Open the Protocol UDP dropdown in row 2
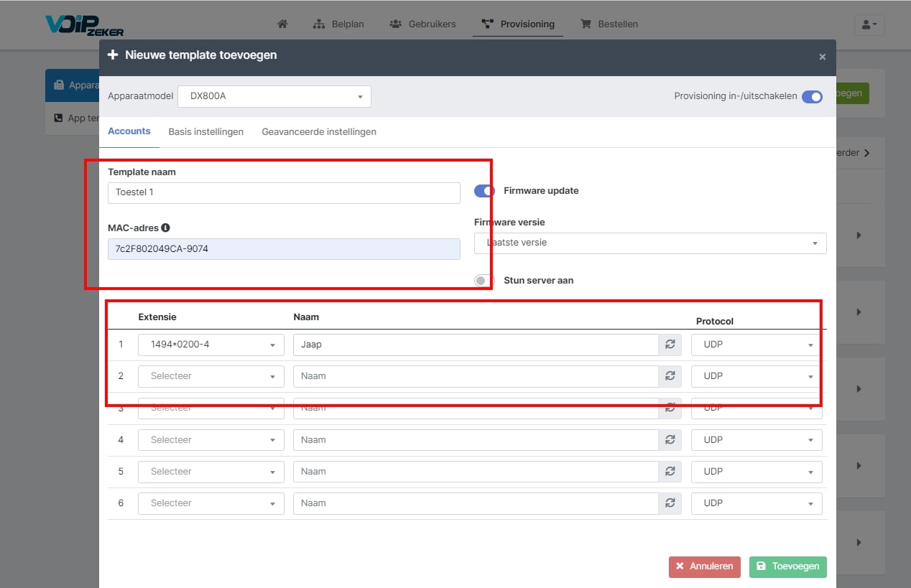The image size is (911, 588). 757,376
